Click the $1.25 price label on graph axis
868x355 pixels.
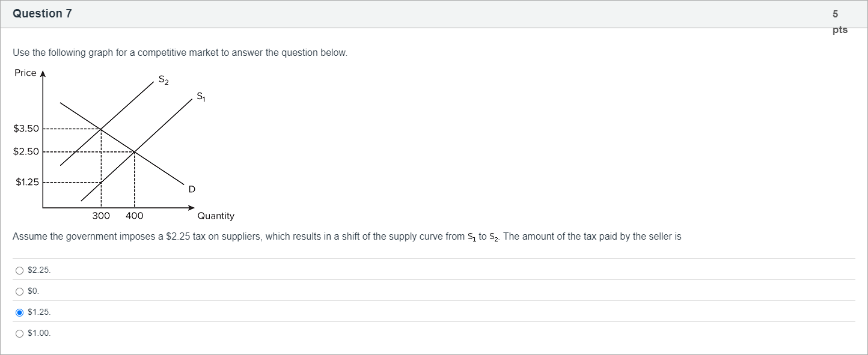(27, 182)
